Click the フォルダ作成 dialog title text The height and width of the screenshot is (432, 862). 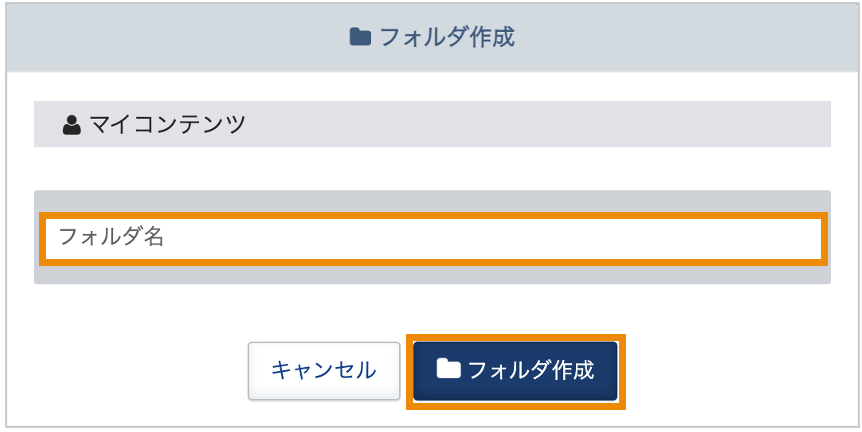coord(447,37)
